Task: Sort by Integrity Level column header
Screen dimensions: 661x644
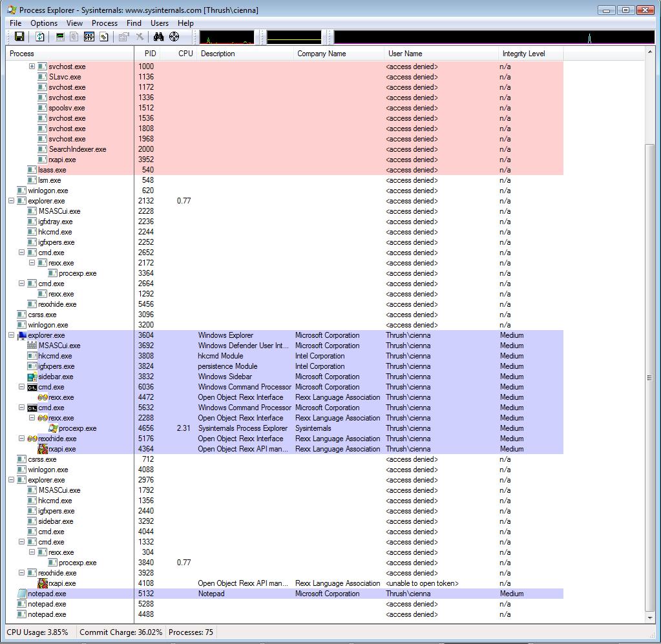Action: (530, 54)
